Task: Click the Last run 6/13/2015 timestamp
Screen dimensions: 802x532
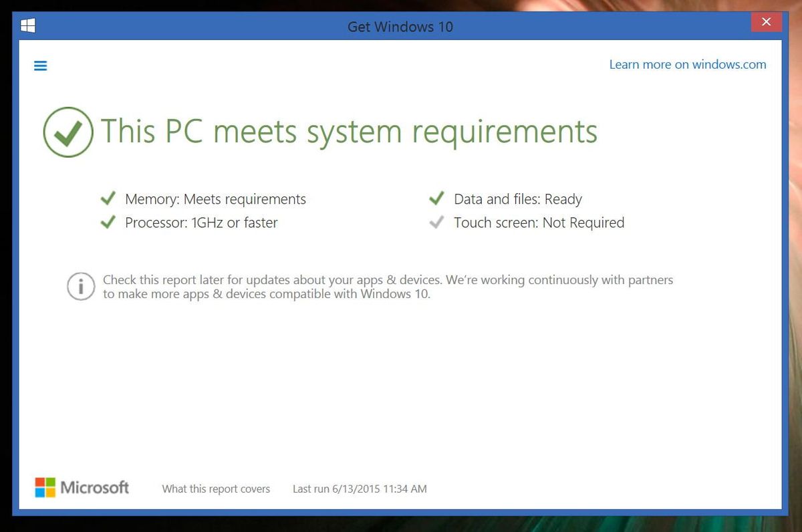Action: (360, 489)
